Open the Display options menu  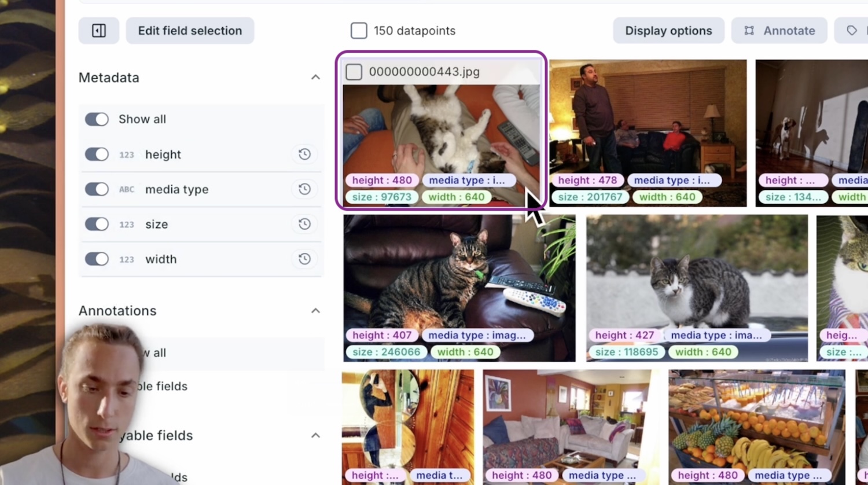tap(668, 31)
